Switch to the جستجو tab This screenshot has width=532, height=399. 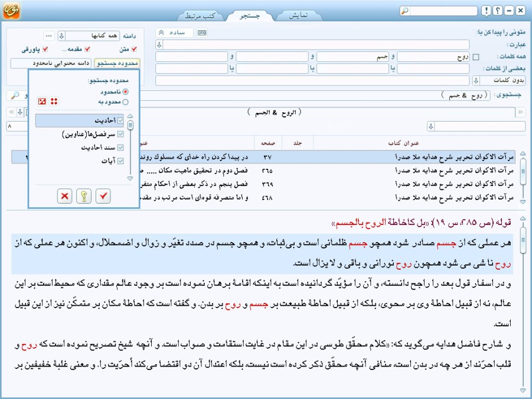[250, 15]
